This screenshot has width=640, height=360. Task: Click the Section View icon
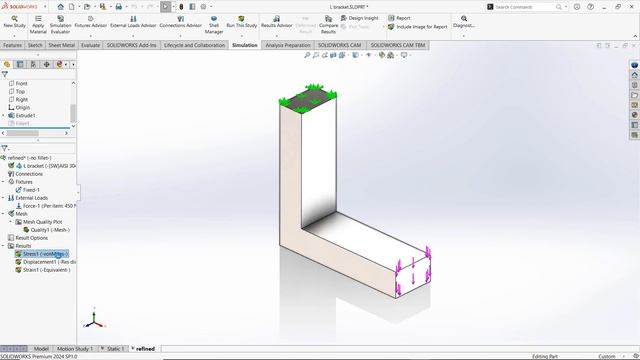(333, 55)
